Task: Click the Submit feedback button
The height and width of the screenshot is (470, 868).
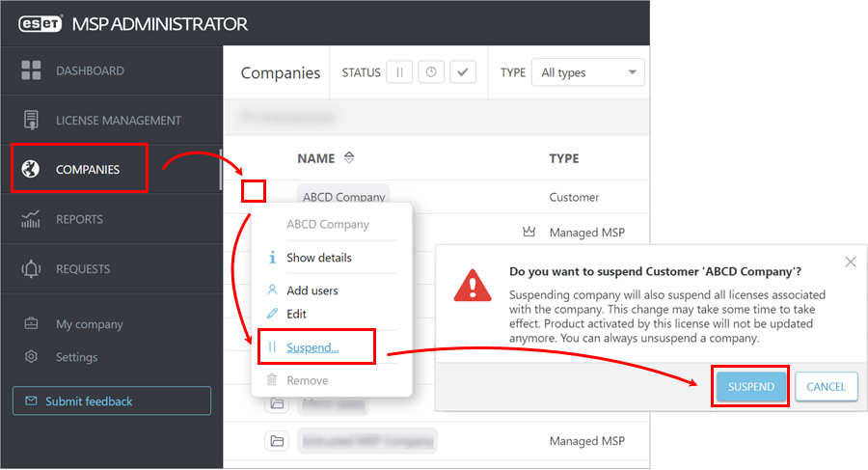Action: (x=112, y=401)
